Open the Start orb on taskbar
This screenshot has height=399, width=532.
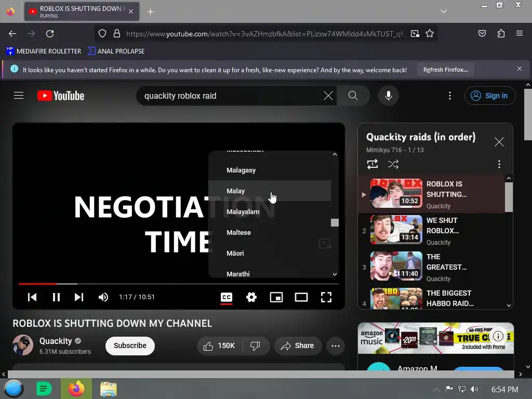click(x=14, y=389)
